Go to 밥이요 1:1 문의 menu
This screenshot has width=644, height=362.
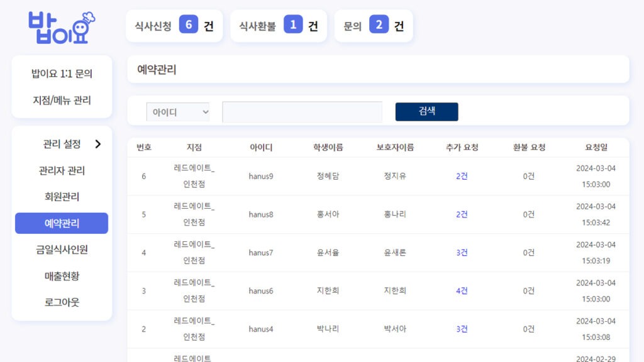pos(62,74)
